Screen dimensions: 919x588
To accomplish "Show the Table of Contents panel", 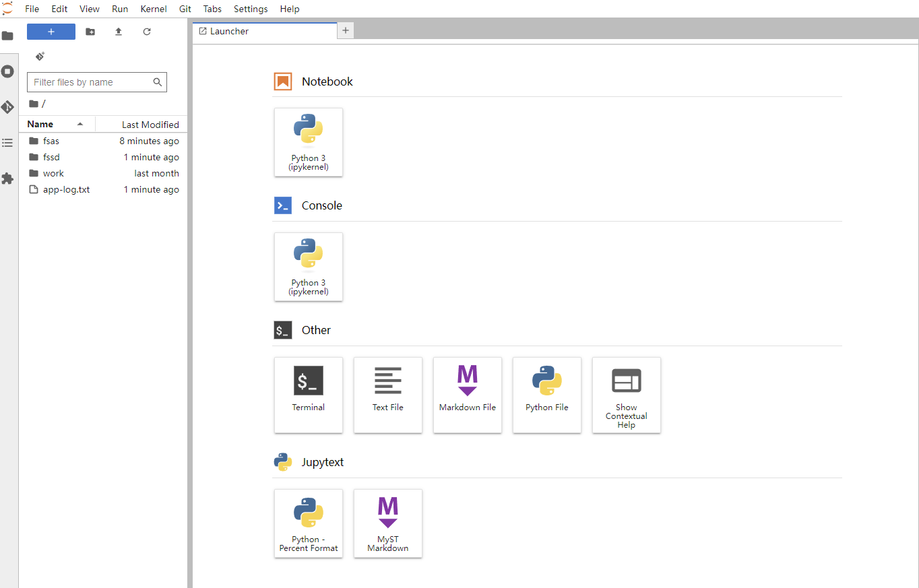I will 7,143.
